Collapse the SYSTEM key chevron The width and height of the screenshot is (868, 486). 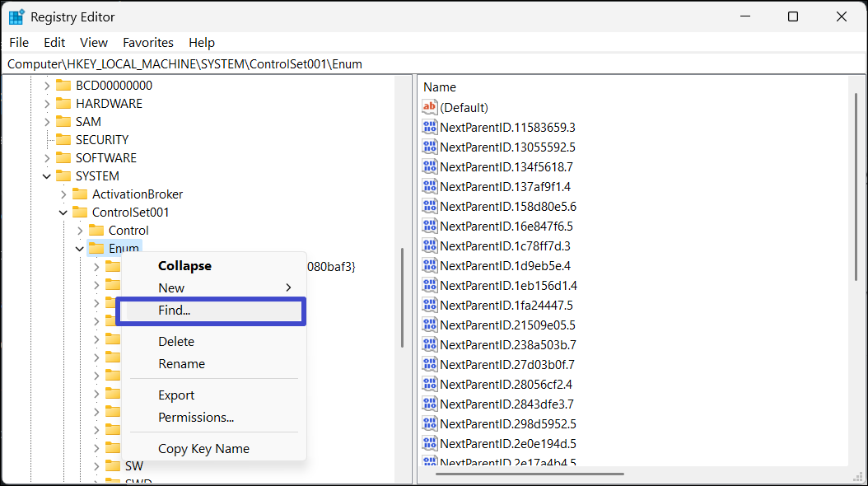(46, 176)
